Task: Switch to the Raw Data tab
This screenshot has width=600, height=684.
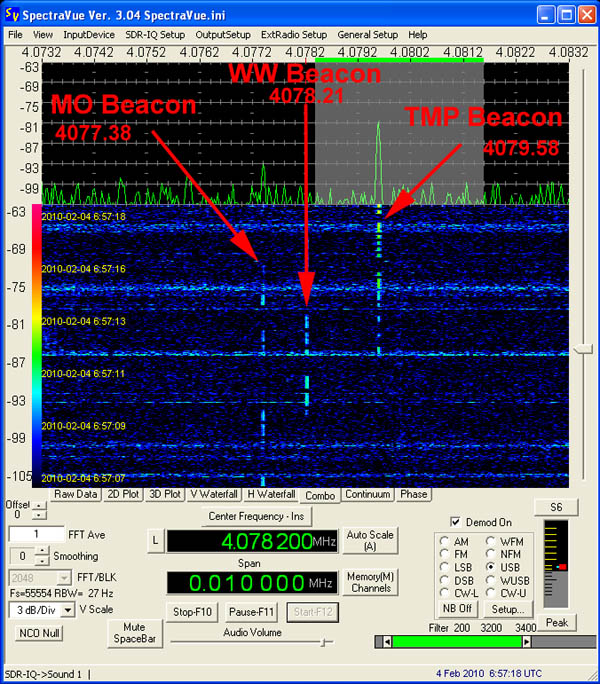Action: 75,494
